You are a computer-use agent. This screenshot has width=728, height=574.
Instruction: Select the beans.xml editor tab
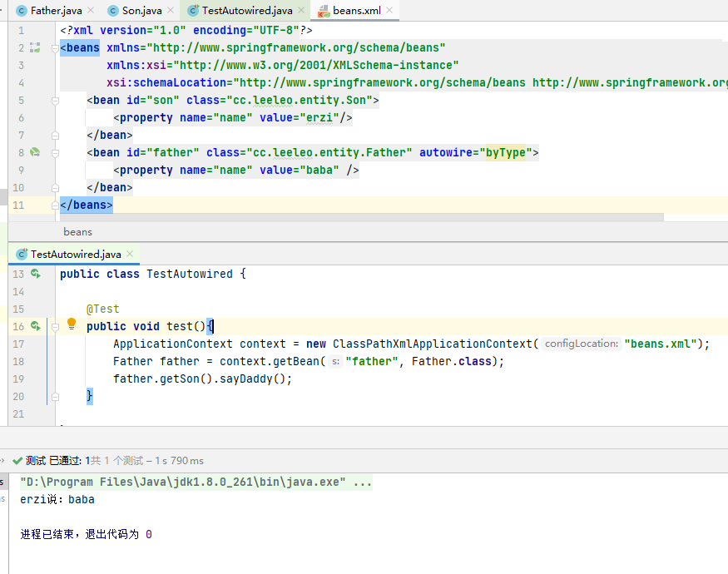(x=355, y=11)
